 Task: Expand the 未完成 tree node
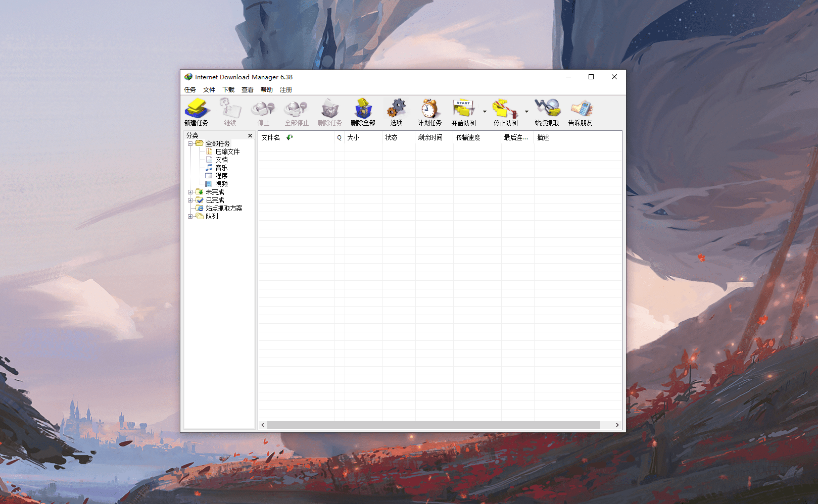190,192
